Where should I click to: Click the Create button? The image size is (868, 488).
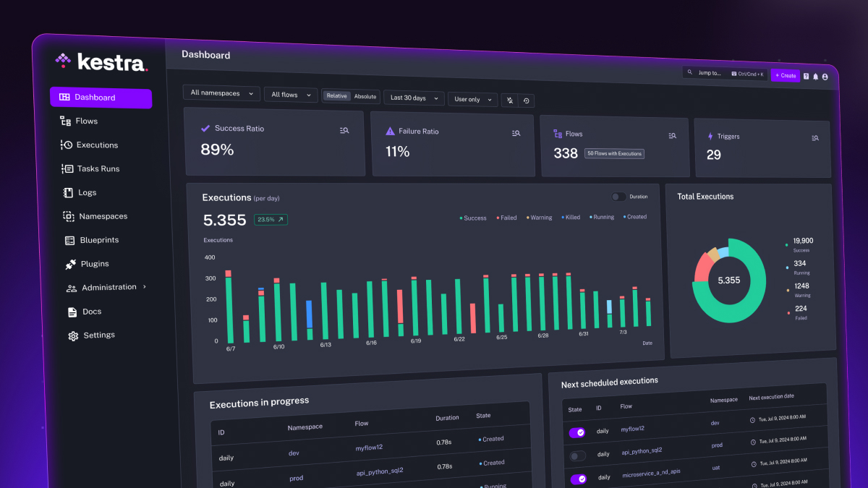[x=786, y=75]
